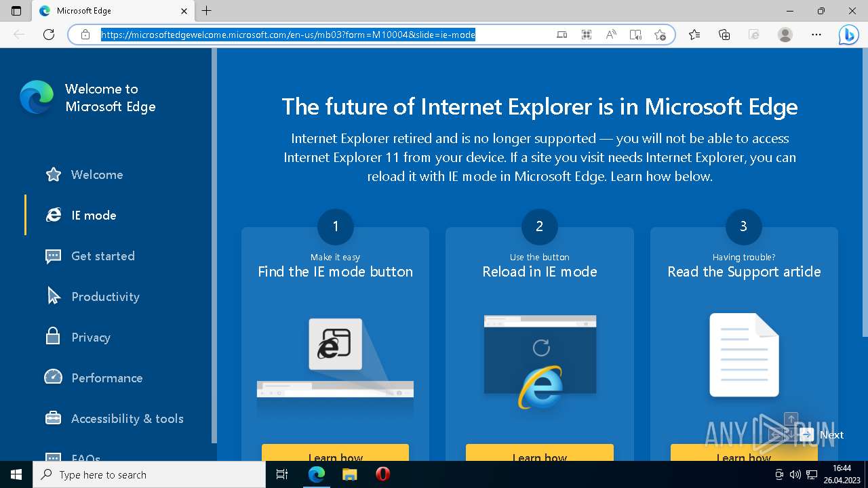Click the Performance gauge icon

click(x=54, y=377)
